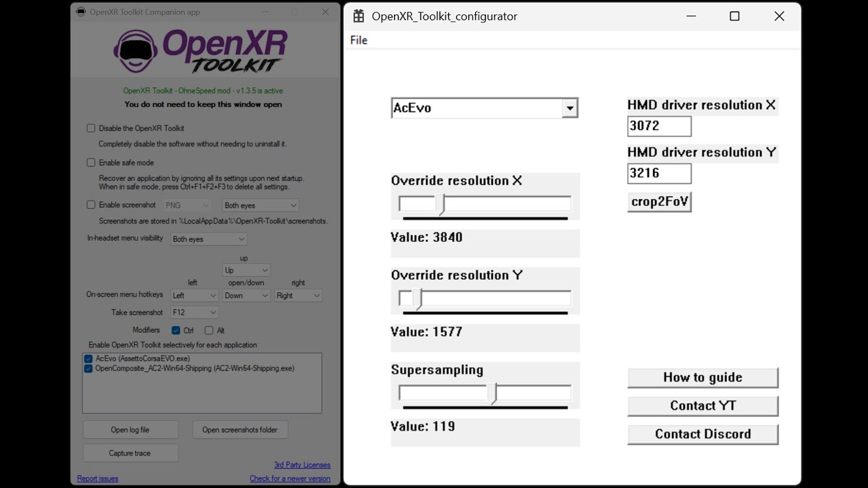Toggle the Enable screenshot checkbox

click(91, 205)
